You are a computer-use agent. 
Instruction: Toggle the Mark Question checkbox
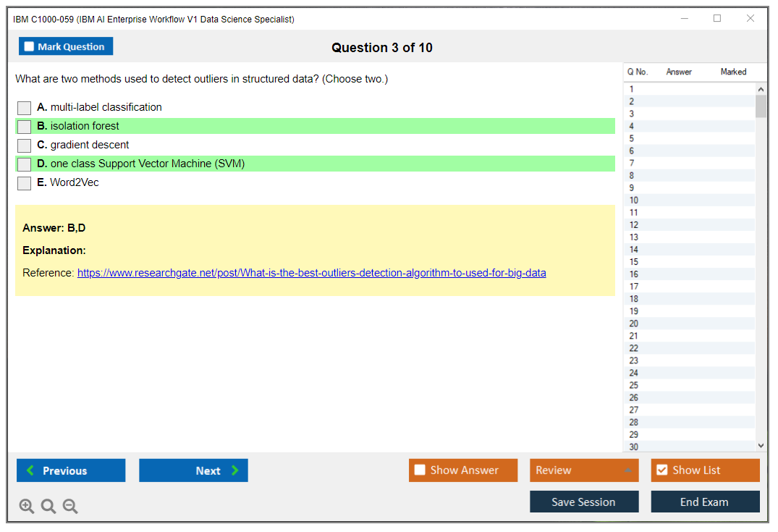[x=30, y=47]
